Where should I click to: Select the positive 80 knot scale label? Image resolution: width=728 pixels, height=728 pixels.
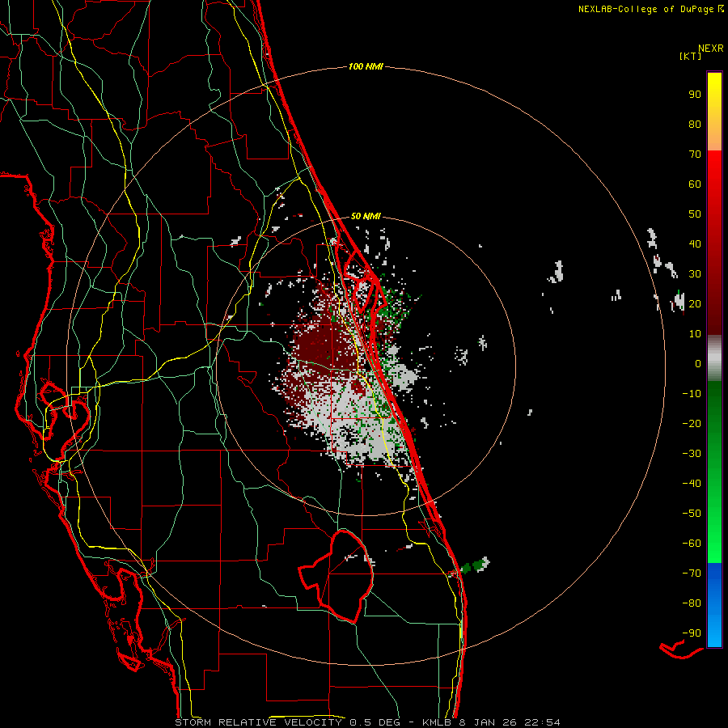pos(695,125)
